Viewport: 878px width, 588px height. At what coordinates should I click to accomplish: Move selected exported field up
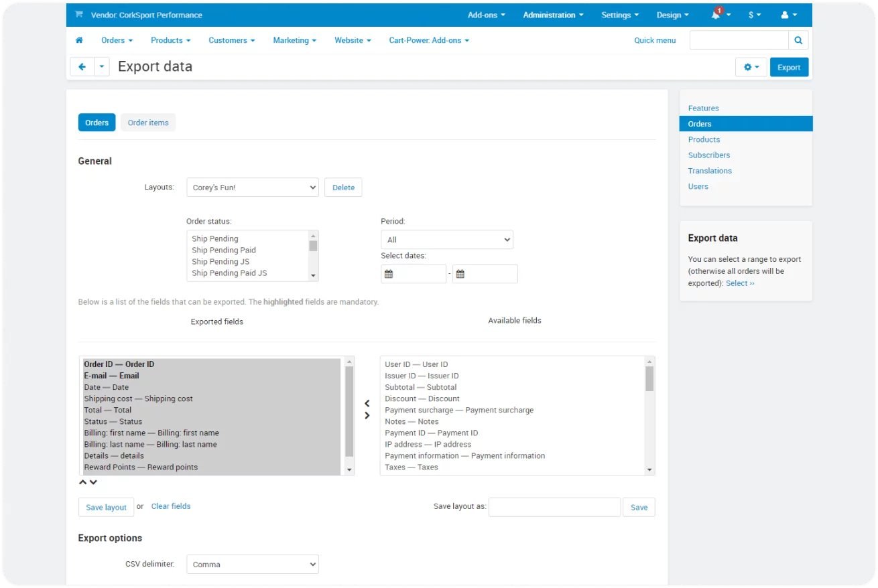click(x=83, y=482)
